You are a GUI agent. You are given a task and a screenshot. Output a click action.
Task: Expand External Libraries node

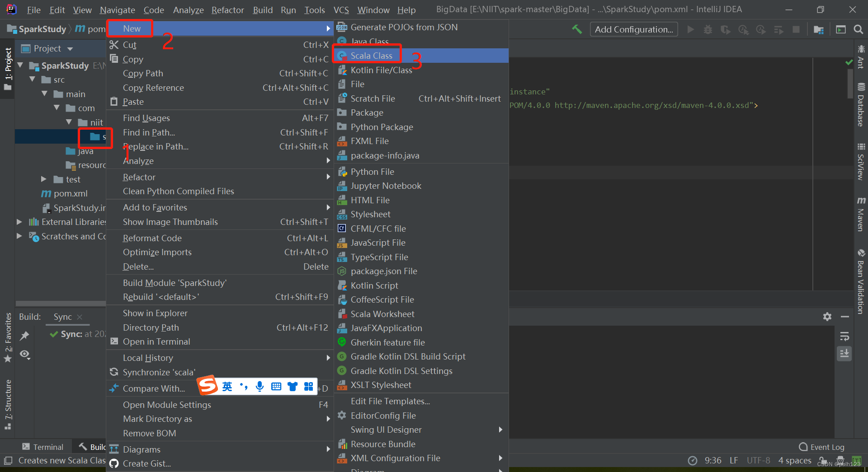click(19, 222)
